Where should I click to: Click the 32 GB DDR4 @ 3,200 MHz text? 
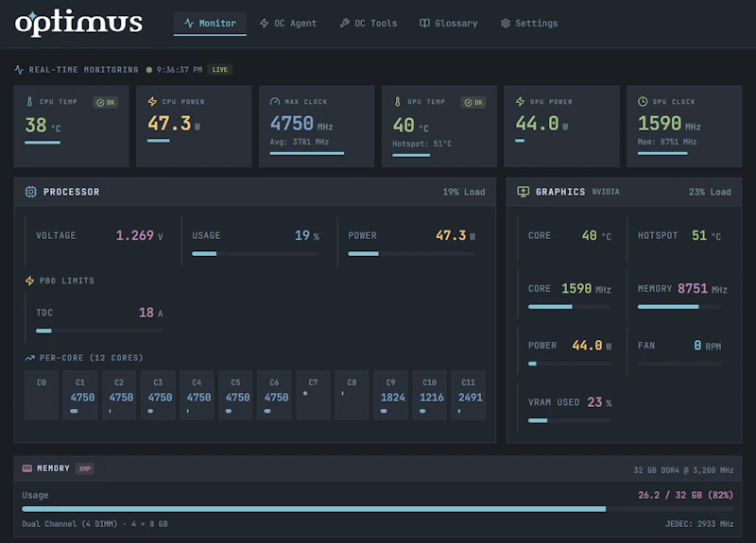683,470
